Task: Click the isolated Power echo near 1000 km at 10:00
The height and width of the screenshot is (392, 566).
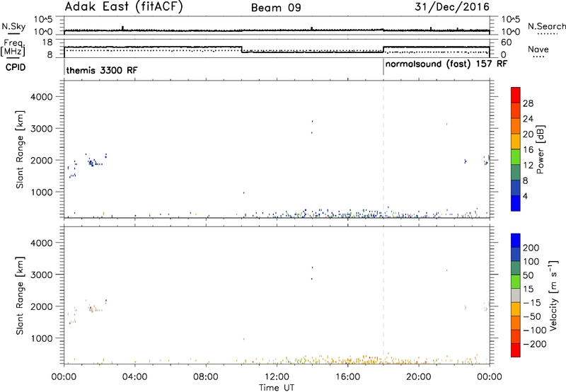Action: [243, 192]
